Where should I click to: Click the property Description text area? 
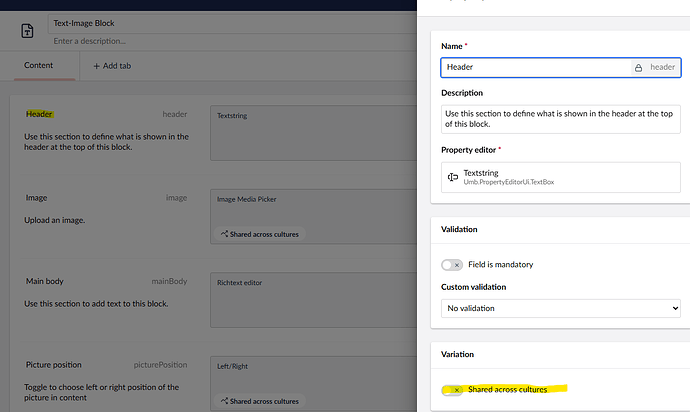tap(560, 119)
